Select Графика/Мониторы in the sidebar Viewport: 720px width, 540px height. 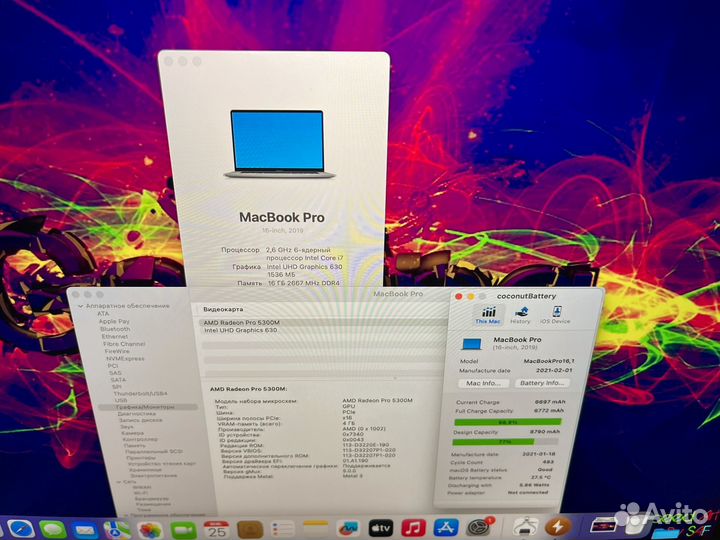coord(148,407)
